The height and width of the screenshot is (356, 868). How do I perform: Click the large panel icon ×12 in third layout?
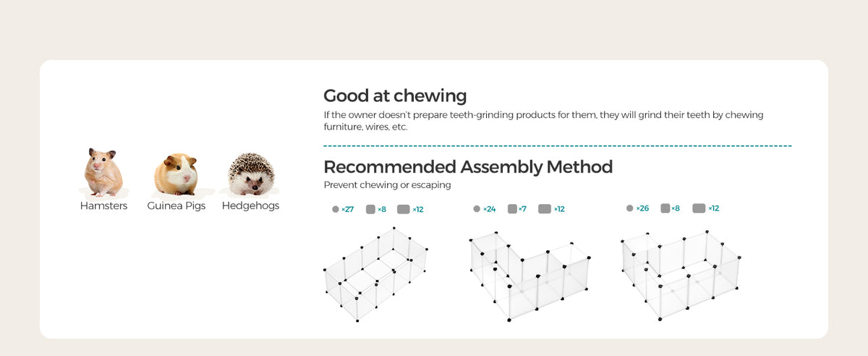coord(699,208)
